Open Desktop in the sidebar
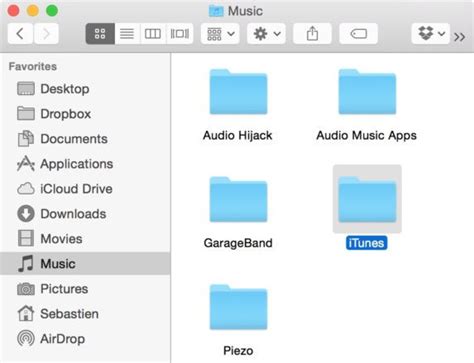The image size is (474, 363). pyautogui.click(x=85, y=89)
